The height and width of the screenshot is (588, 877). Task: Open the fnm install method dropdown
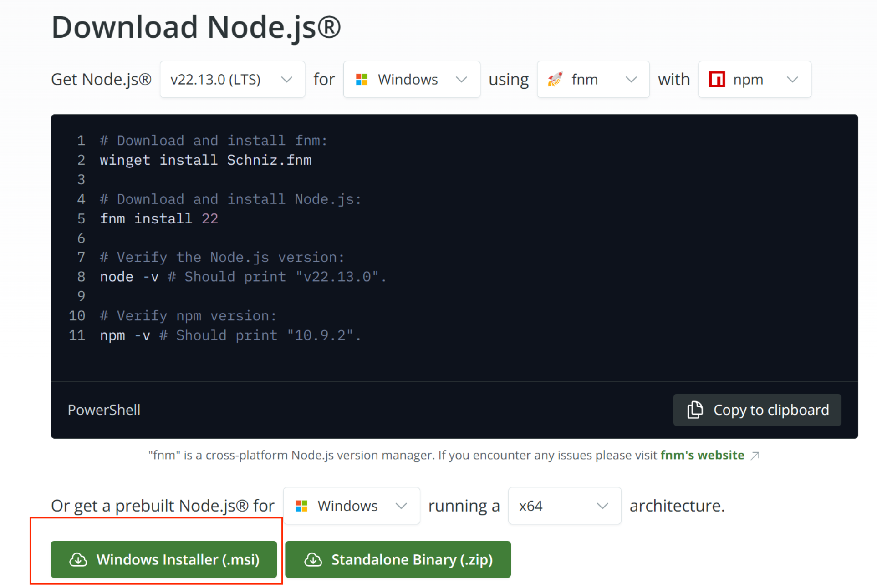pyautogui.click(x=593, y=80)
